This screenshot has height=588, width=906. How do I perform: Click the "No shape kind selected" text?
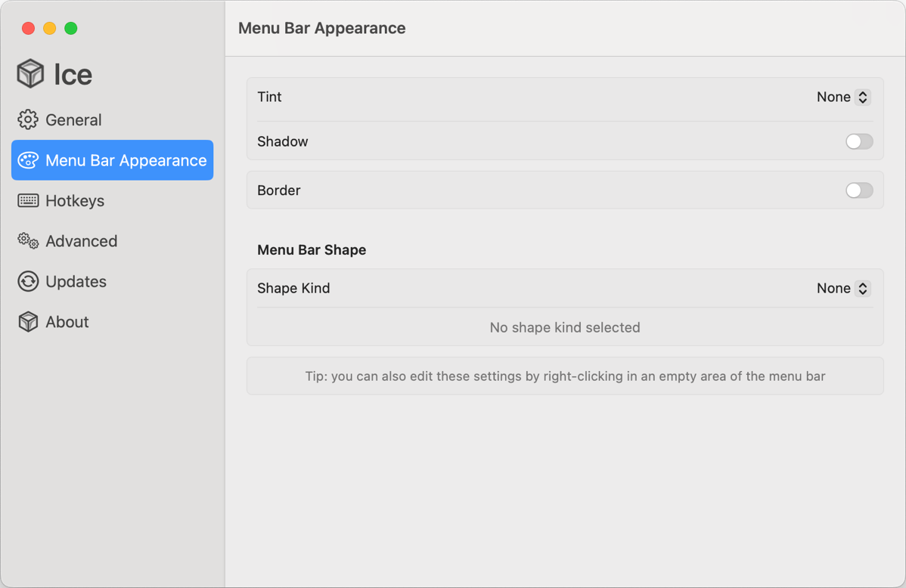pyautogui.click(x=565, y=327)
